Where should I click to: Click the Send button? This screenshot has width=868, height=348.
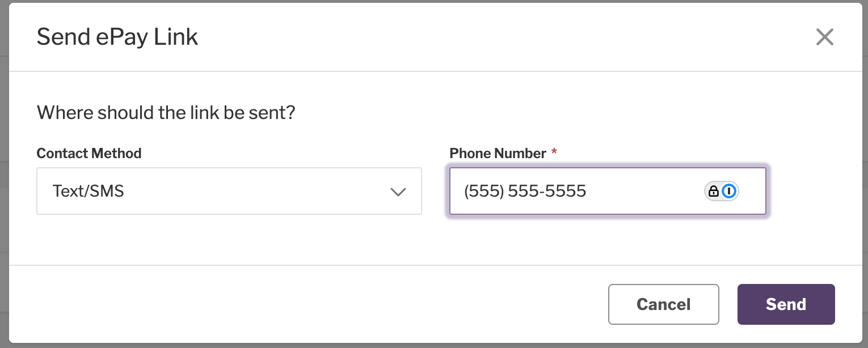point(786,304)
